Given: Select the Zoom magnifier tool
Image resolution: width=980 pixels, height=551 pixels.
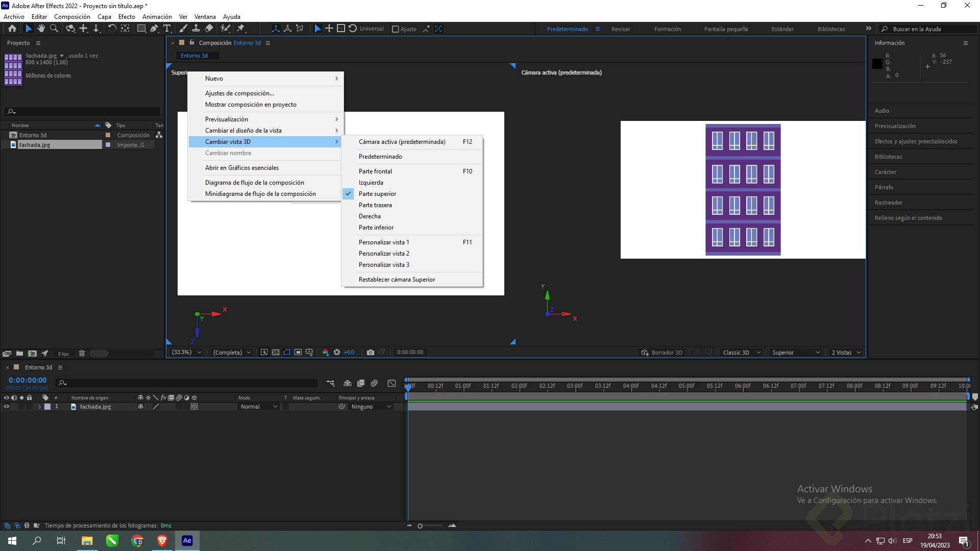Looking at the screenshot, I should pyautogui.click(x=54, y=29).
